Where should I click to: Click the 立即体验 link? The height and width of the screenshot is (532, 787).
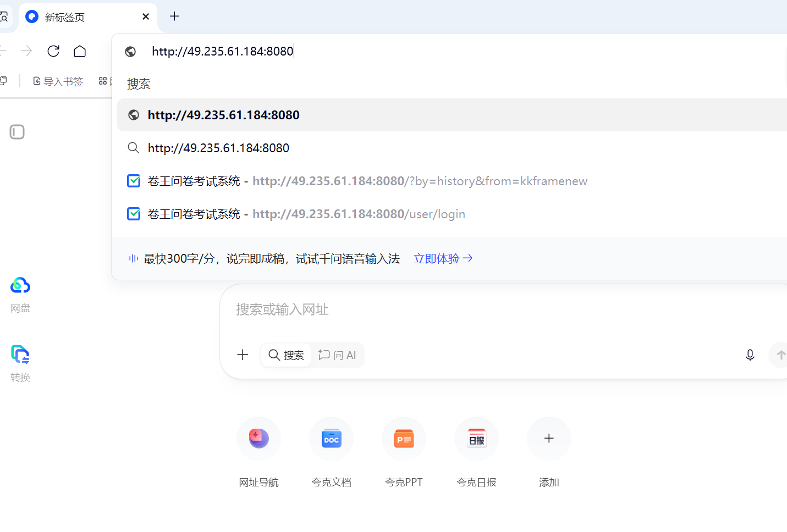coord(443,258)
